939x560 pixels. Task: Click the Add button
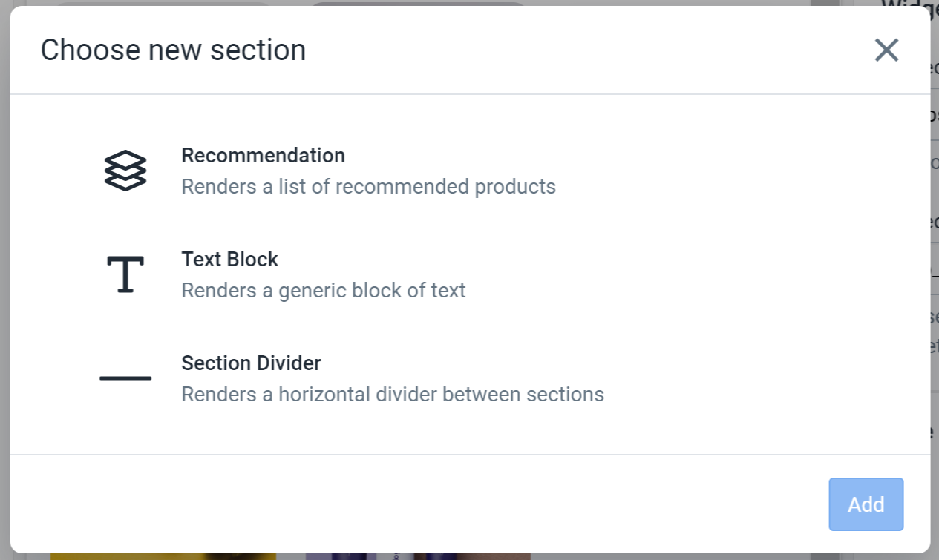click(866, 504)
